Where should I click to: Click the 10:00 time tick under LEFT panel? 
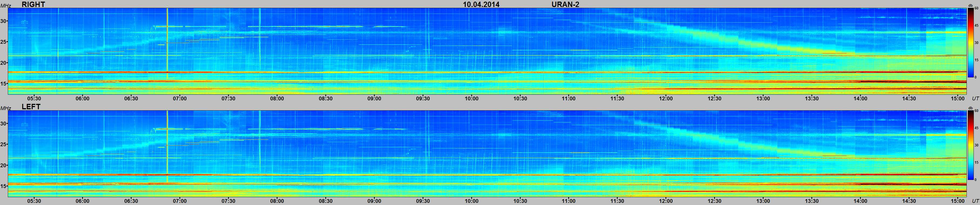(x=472, y=201)
